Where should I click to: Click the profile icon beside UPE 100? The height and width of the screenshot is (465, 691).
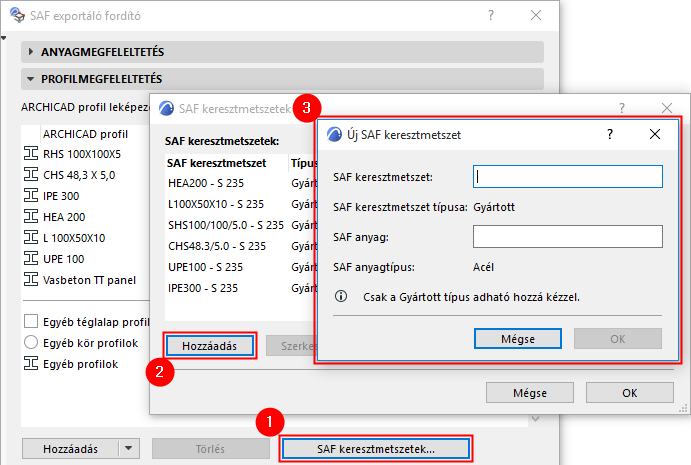pyautogui.click(x=31, y=259)
